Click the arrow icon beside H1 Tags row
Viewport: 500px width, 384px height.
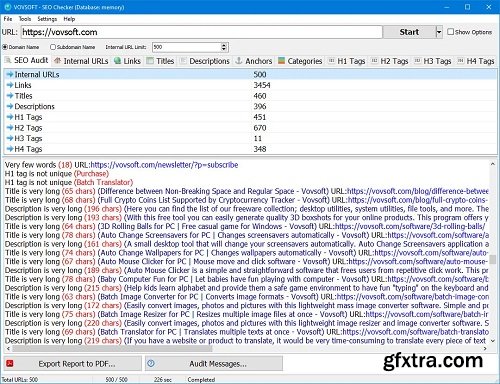(x=10, y=117)
